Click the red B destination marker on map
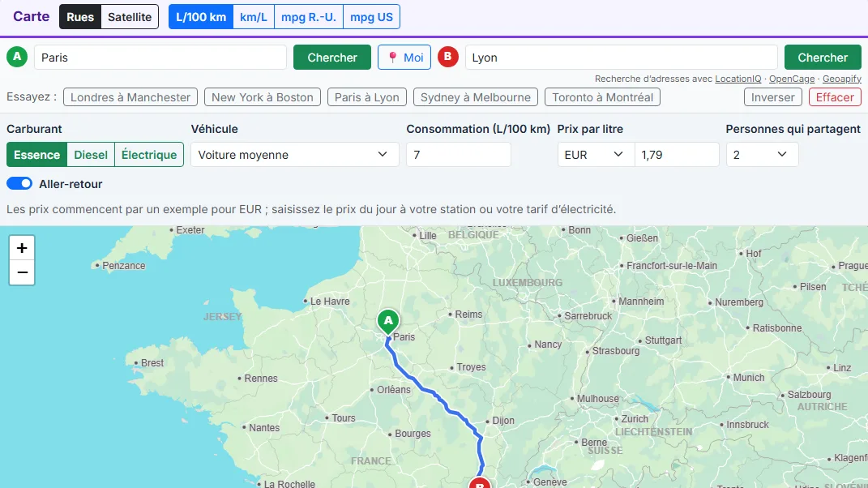 [480, 483]
